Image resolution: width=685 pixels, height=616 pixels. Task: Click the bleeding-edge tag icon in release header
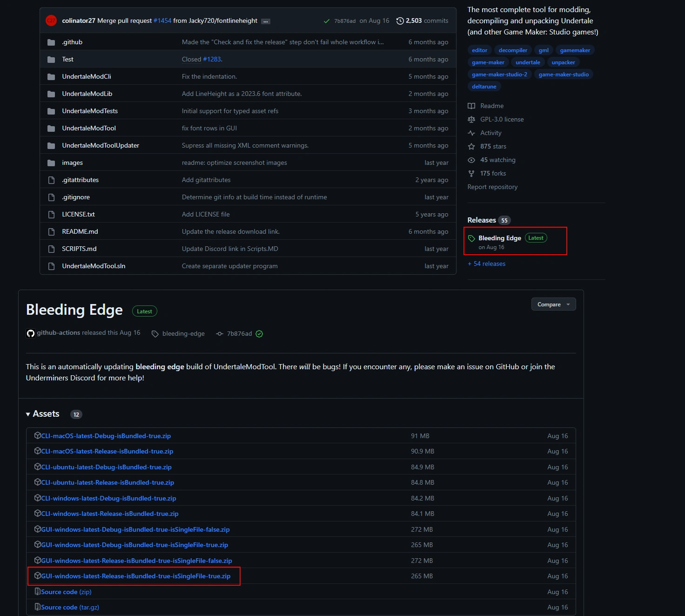[155, 334]
